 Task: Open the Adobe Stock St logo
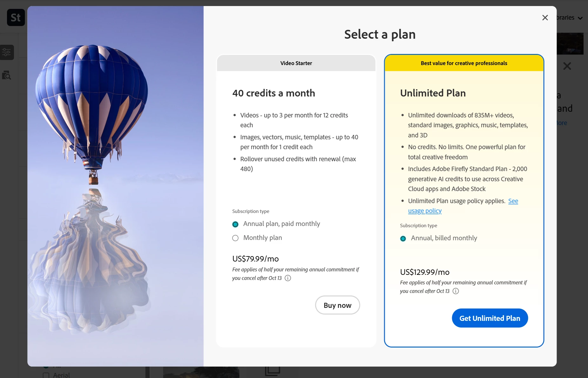[x=16, y=17]
